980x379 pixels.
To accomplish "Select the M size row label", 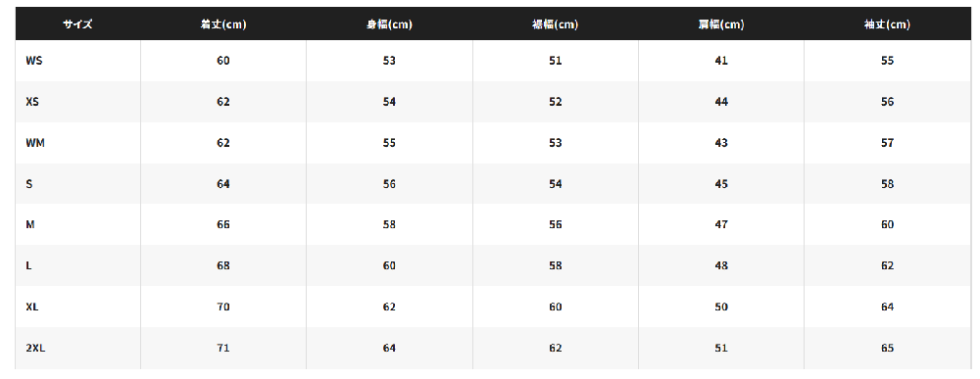I will [x=30, y=225].
